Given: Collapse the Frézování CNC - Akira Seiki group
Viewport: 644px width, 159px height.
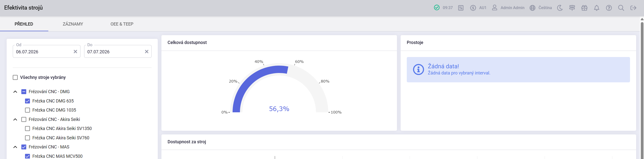Looking at the screenshot, I should click(x=15, y=119).
